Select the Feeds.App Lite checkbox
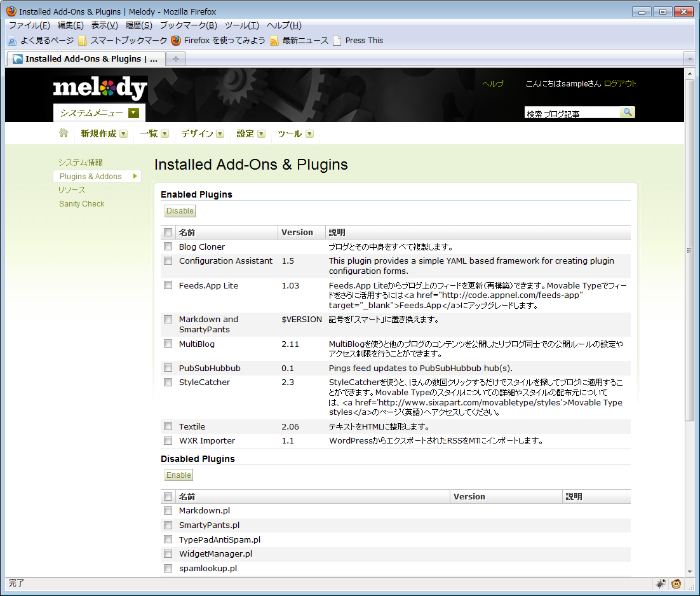The height and width of the screenshot is (596, 700). coord(168,285)
